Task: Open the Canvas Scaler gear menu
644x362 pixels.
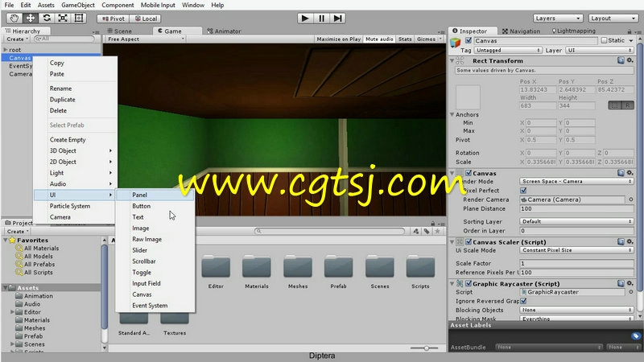Action: [x=630, y=242]
